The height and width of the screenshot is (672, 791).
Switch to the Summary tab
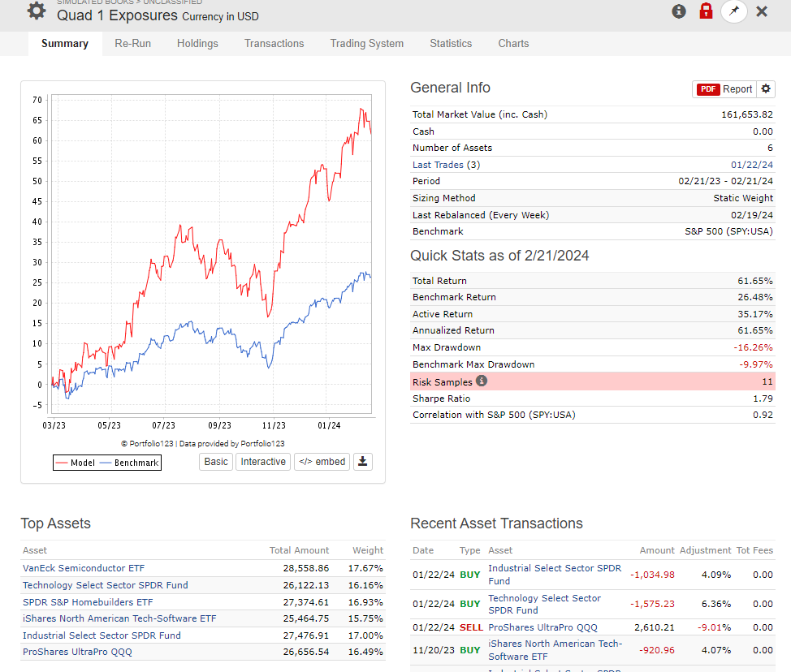point(65,43)
